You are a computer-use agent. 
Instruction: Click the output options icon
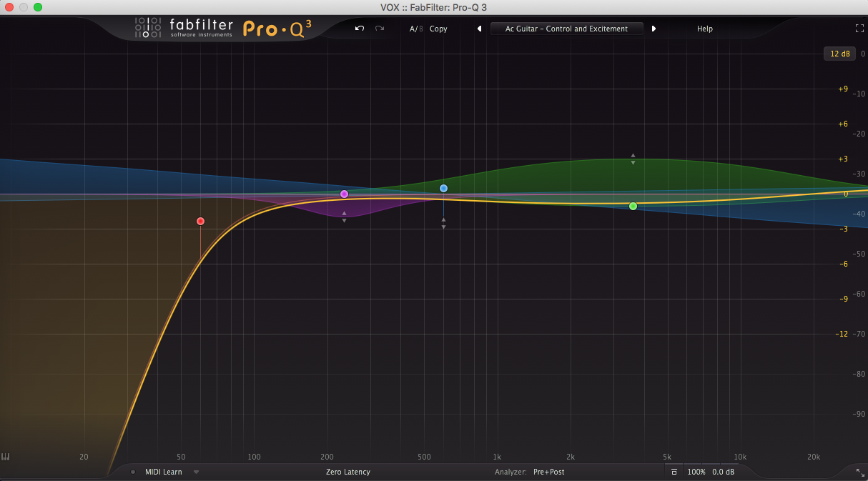tap(674, 472)
